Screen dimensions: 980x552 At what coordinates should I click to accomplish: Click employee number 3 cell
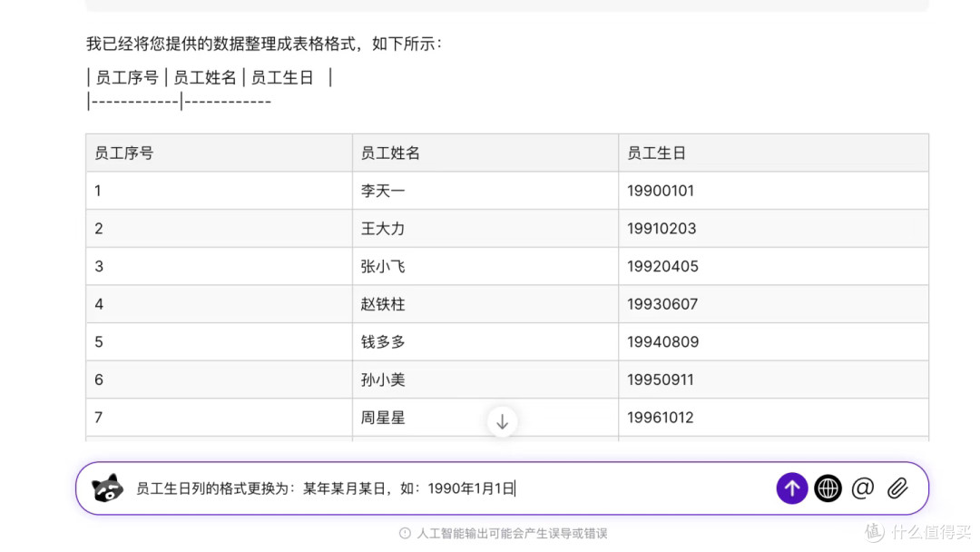[219, 266]
